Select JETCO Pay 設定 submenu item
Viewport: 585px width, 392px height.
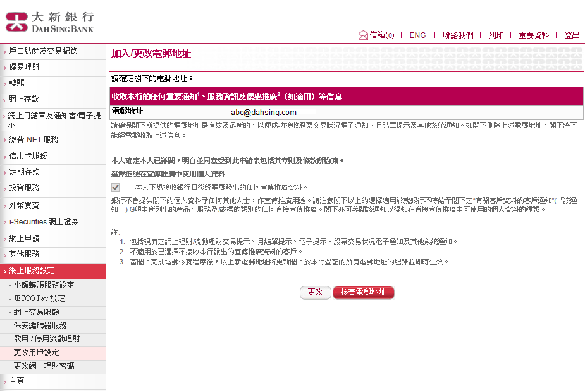point(39,298)
